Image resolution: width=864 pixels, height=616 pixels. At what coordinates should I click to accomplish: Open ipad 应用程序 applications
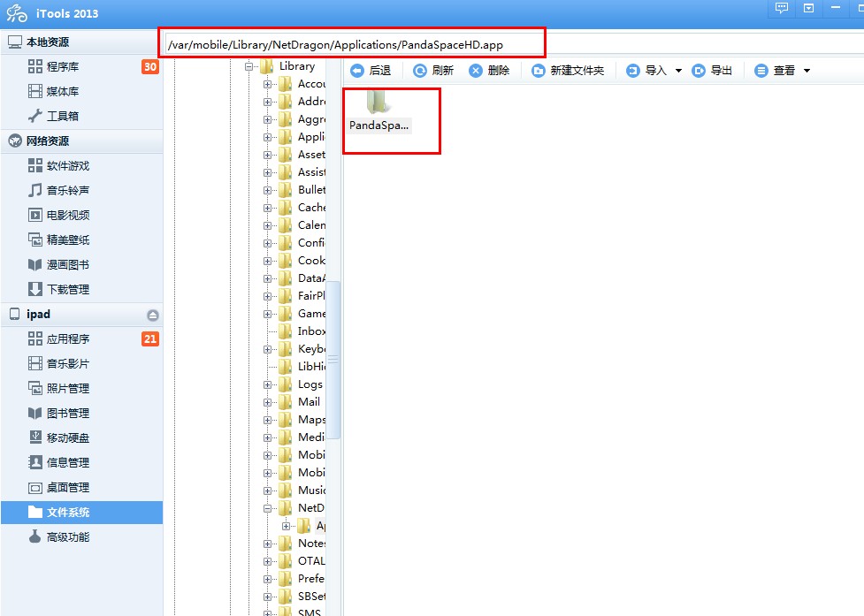(81, 339)
